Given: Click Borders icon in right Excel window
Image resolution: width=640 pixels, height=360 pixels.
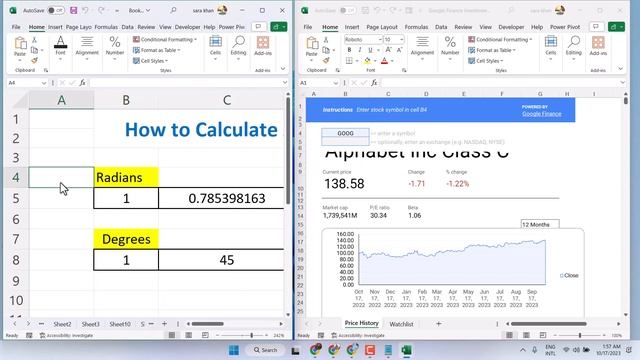Looking at the screenshot, I should pos(349,61).
